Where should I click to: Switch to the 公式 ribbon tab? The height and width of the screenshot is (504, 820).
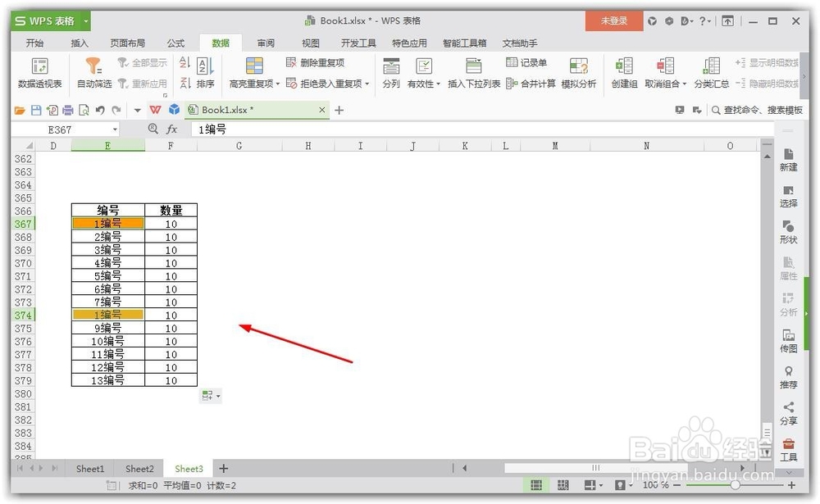coord(172,43)
